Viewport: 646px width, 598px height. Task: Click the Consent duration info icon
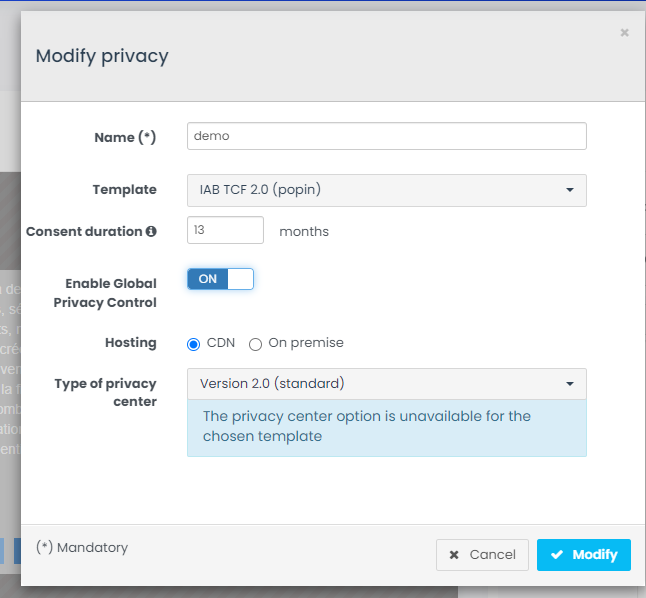coord(151,231)
